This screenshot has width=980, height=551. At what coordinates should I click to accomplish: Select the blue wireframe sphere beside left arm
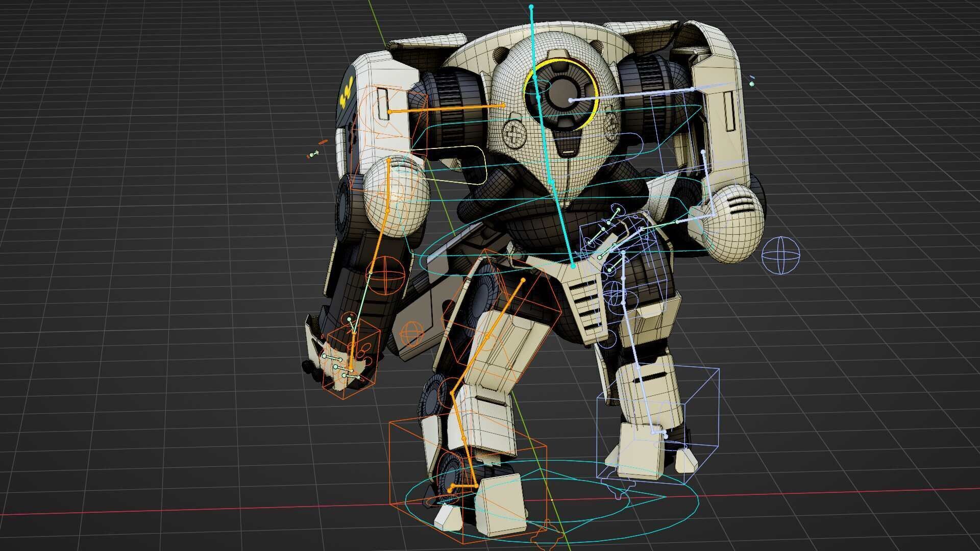click(x=780, y=255)
